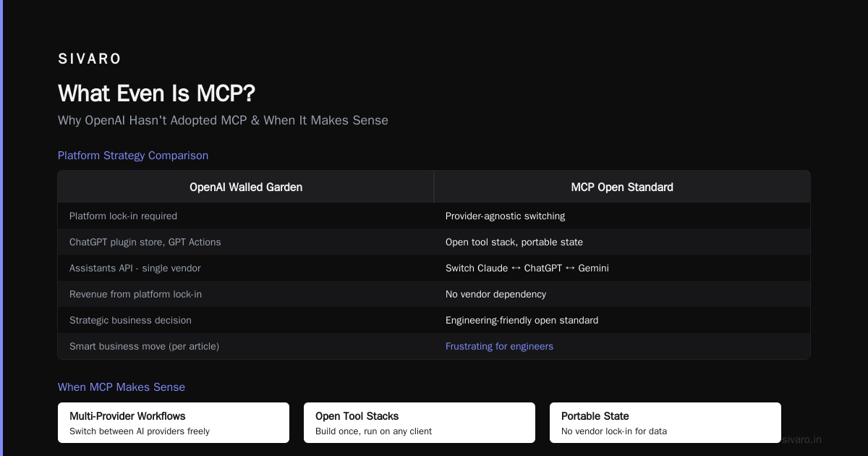Screen dimensions: 868x456
Task: Select "Revenue from platform lock-in" cell
Action: click(x=246, y=294)
